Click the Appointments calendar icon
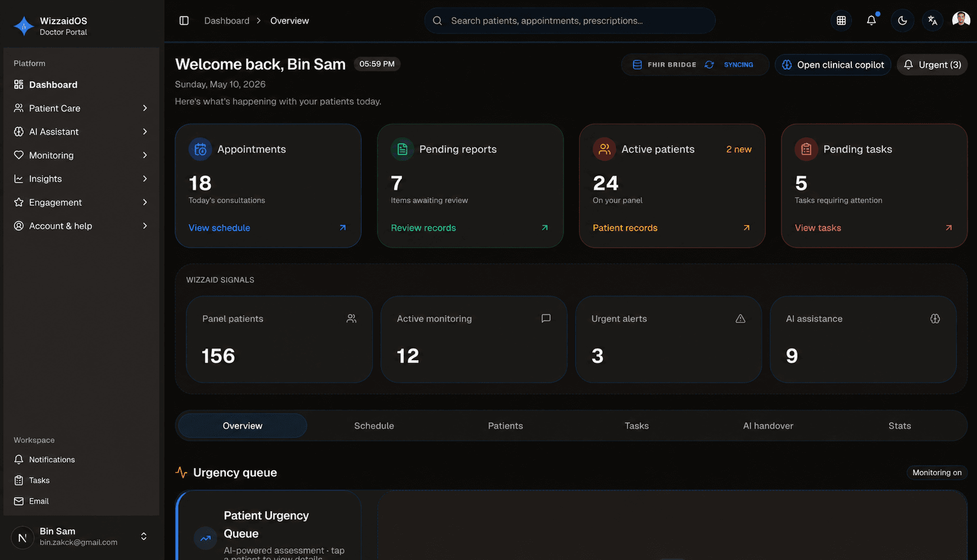The image size is (977, 560). tap(200, 149)
